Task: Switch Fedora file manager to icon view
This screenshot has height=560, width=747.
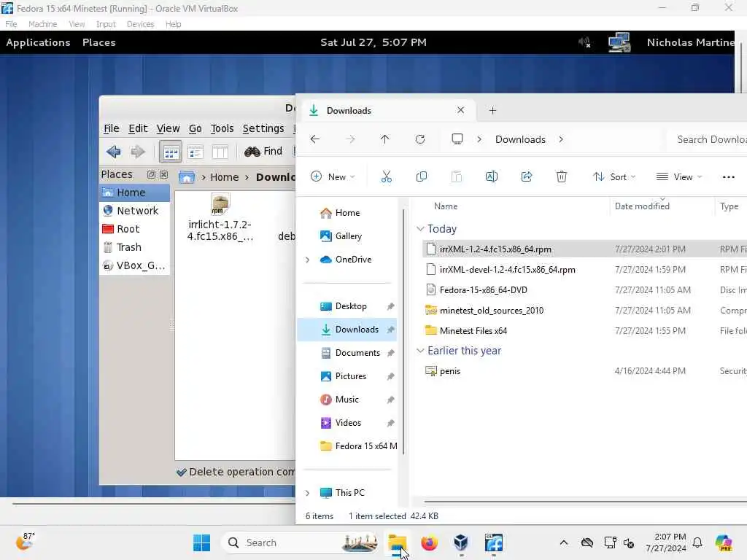Action: pos(171,152)
